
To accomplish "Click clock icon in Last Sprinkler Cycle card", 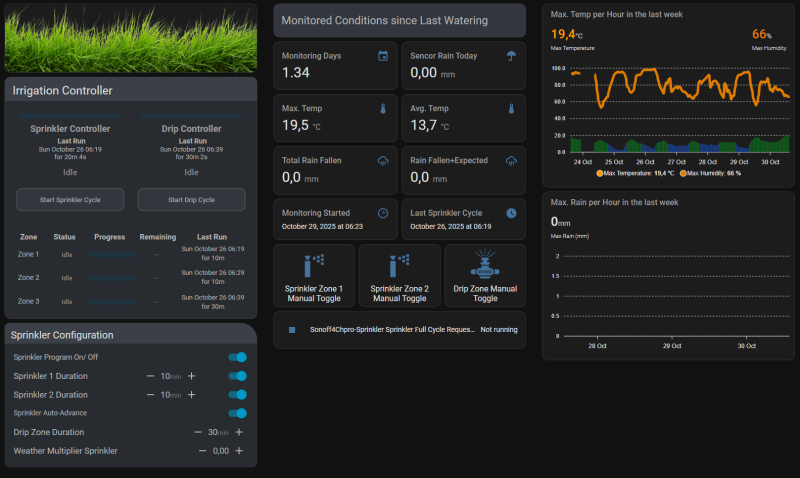I will (x=511, y=213).
